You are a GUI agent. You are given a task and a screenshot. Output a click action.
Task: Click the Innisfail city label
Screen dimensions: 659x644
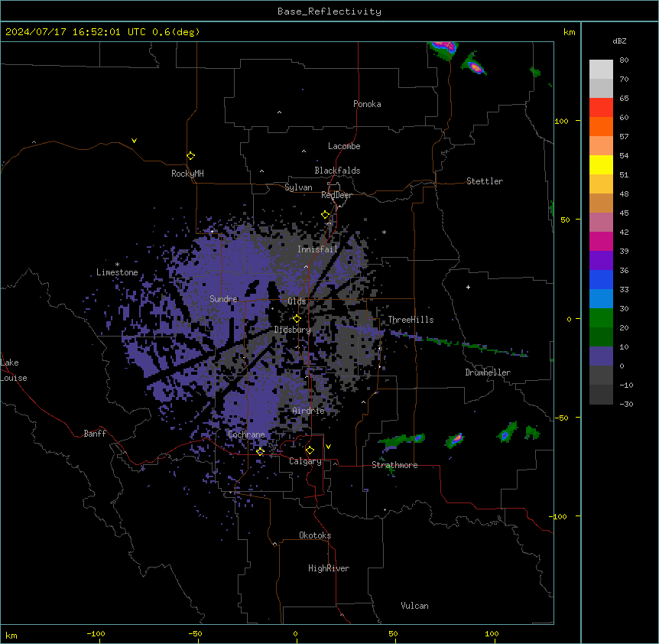[x=317, y=249]
